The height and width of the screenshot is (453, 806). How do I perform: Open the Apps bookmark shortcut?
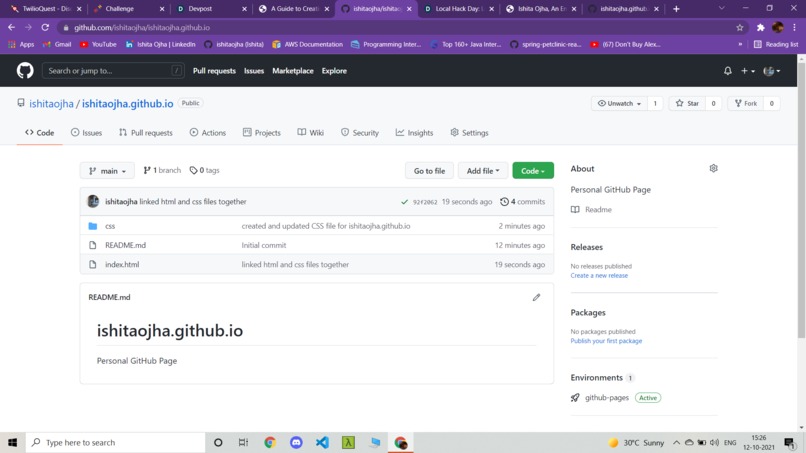(21, 44)
